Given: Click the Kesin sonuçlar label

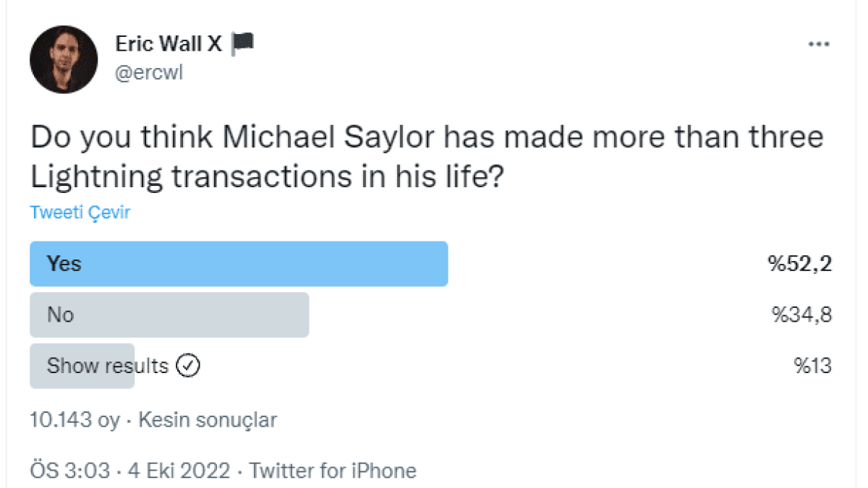Looking at the screenshot, I should tap(208, 420).
